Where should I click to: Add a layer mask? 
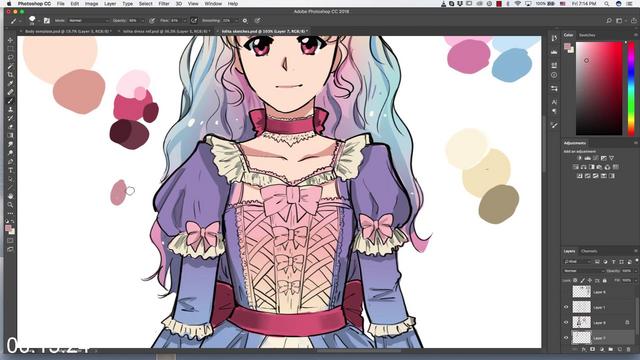[593, 349]
